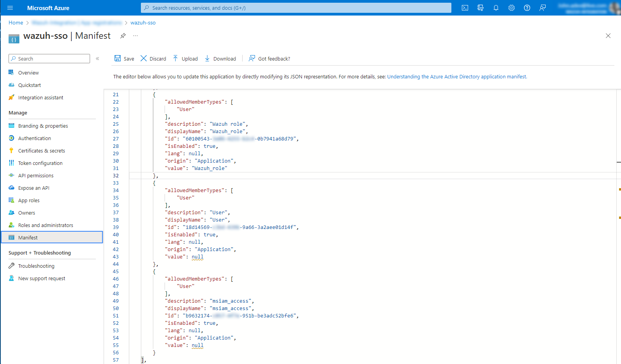The image size is (621, 364).
Task: Open Integration assistant
Action: (40, 97)
